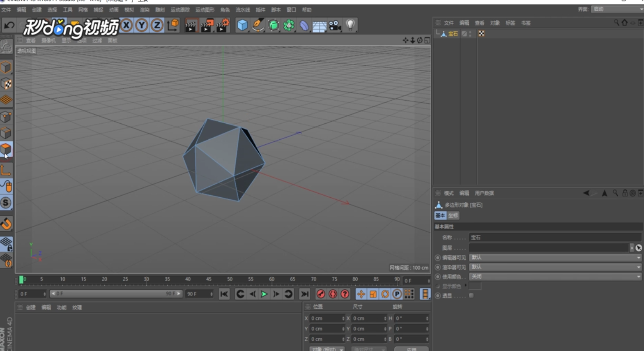Click the 显示颜色 color swatch
Screen dimensions: 644x351
(475, 286)
